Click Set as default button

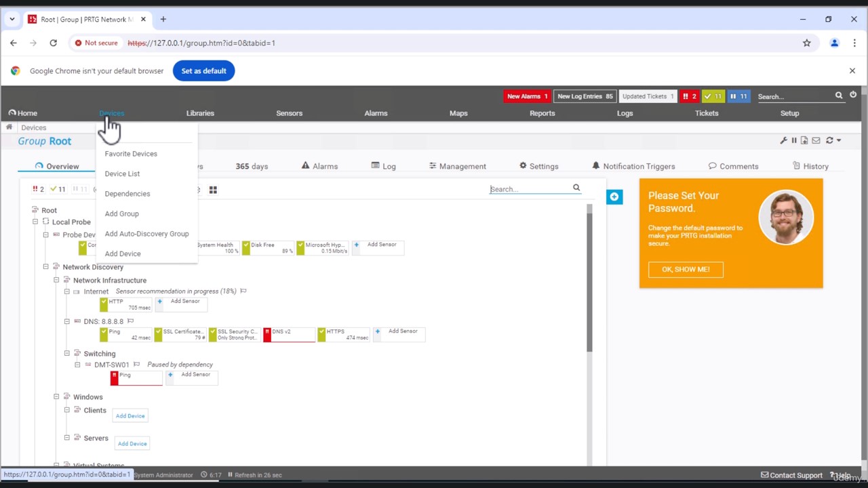pyautogui.click(x=203, y=70)
